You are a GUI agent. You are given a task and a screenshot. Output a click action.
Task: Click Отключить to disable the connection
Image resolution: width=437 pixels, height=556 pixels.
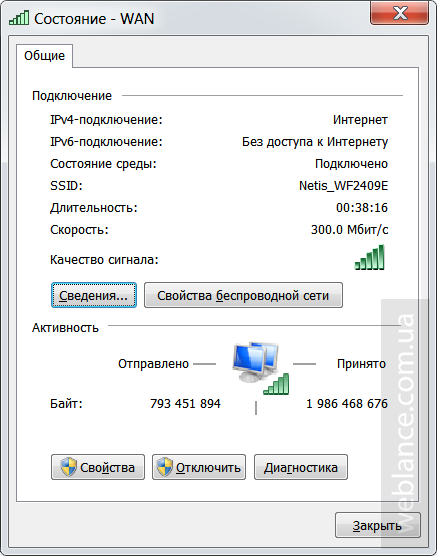click(x=199, y=467)
